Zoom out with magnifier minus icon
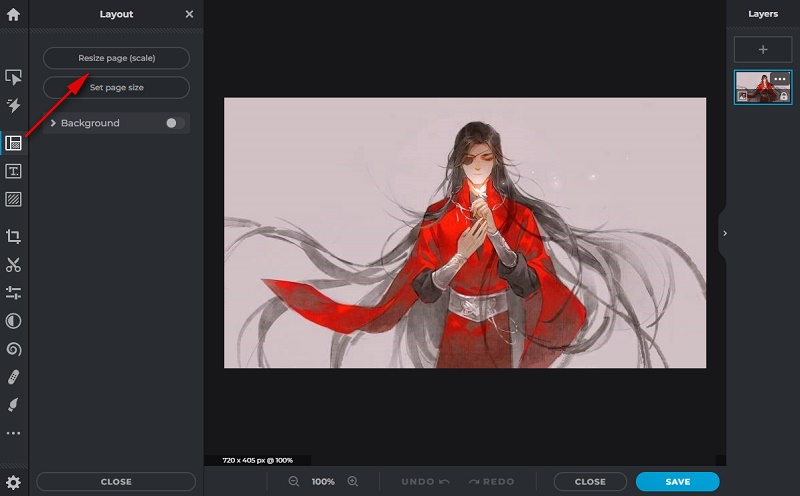 coord(294,481)
